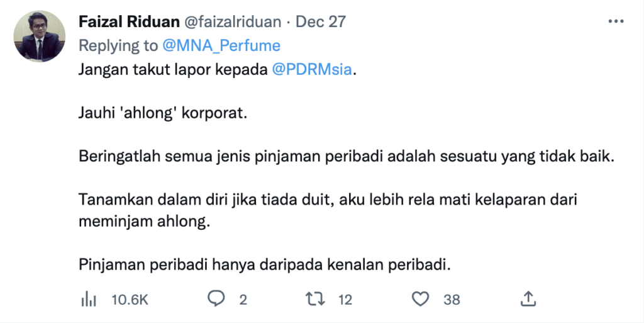Viewport: 644px width, 323px height.
Task: Like the tweet with the heart icon
Action: pyautogui.click(x=420, y=299)
